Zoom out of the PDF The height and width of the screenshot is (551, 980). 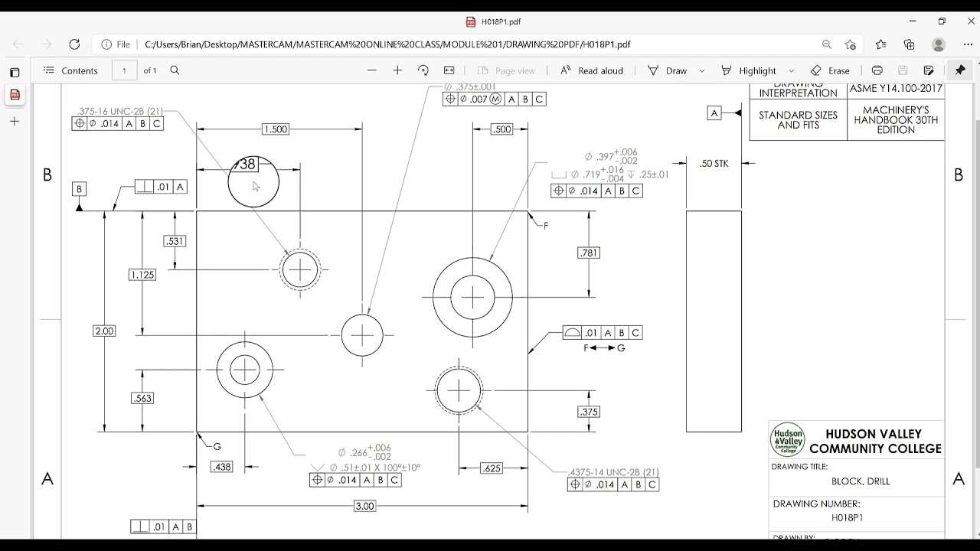coord(372,70)
